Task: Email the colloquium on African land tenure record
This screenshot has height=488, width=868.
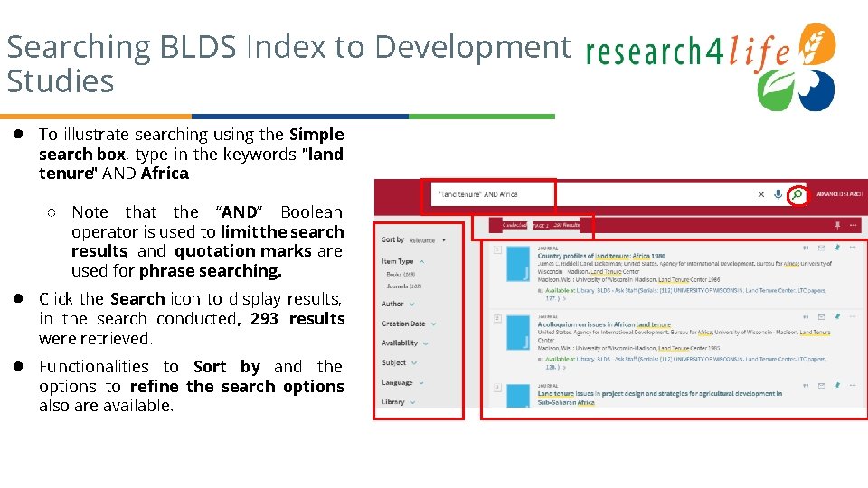Action: coord(822,316)
